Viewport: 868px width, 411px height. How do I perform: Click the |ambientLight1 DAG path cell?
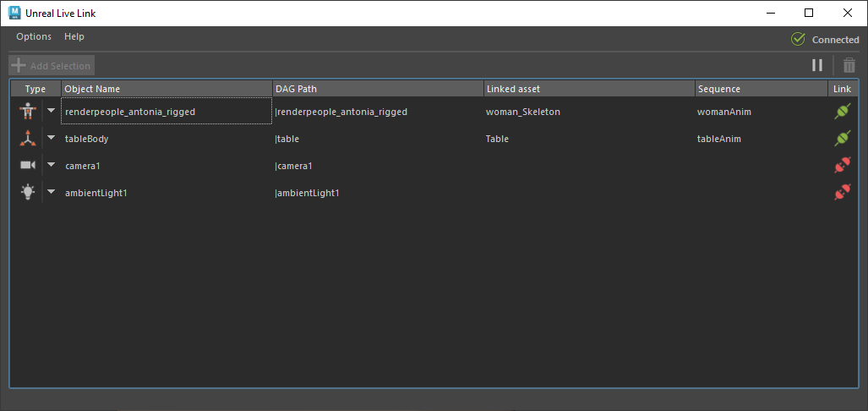[378, 192]
